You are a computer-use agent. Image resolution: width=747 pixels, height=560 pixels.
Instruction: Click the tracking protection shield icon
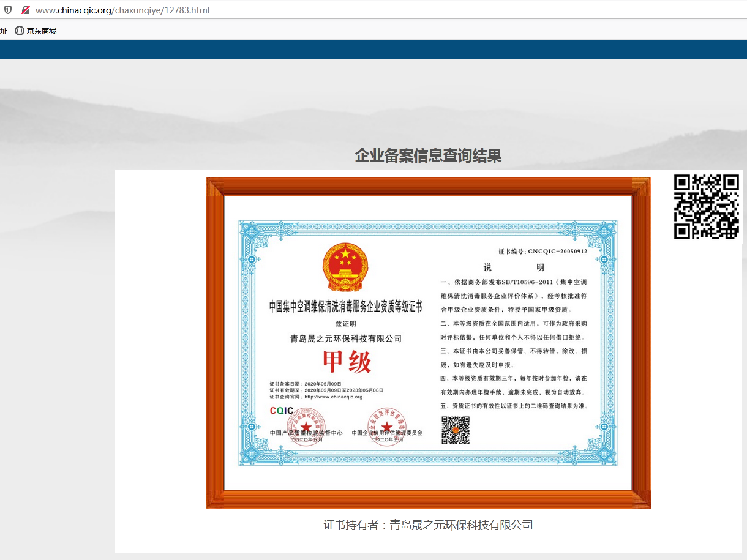pos(8,10)
